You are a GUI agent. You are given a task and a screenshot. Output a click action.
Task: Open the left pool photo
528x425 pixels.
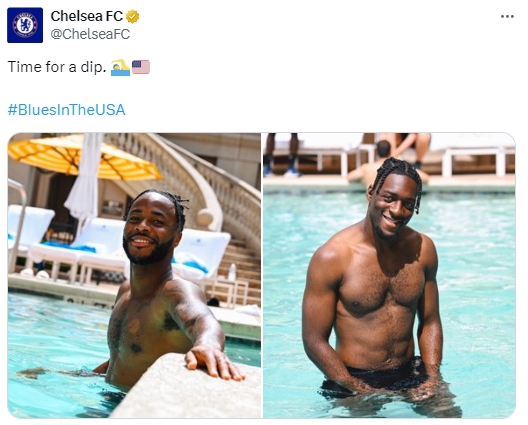coord(134,275)
